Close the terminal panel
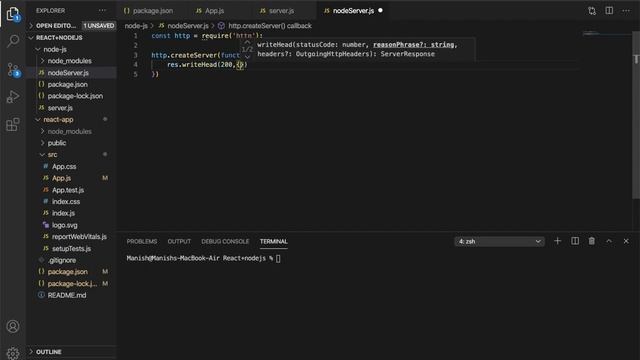This screenshot has width=640, height=360. [x=626, y=241]
